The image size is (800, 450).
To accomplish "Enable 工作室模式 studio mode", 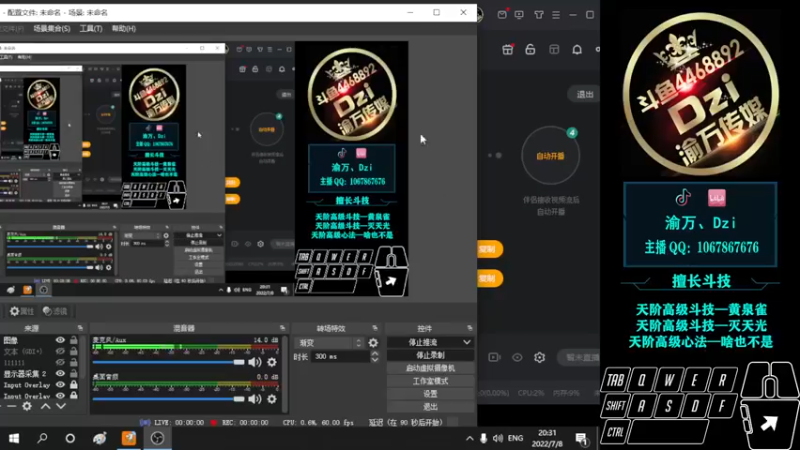I will coord(430,381).
